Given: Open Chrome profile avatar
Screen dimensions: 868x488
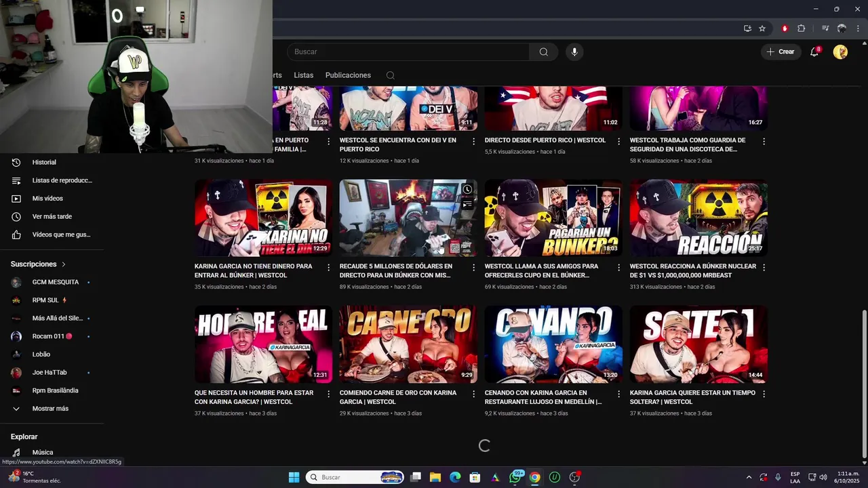Looking at the screenshot, I should 842,28.
